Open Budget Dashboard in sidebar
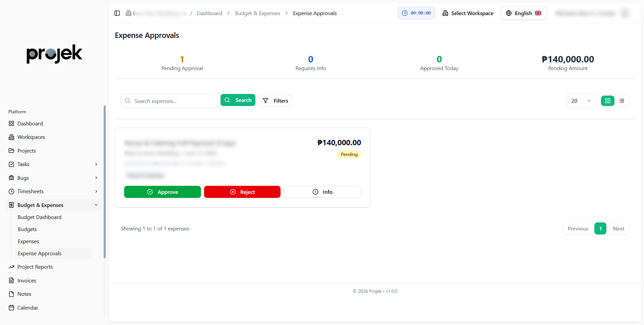 (40, 217)
